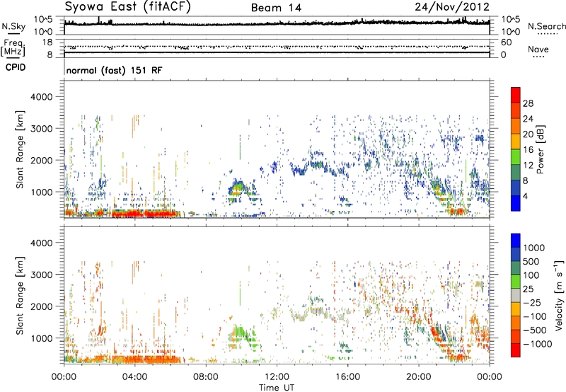566x392 pixels.
Task: Select the 4 dB label on power scale
Action: (x=526, y=196)
